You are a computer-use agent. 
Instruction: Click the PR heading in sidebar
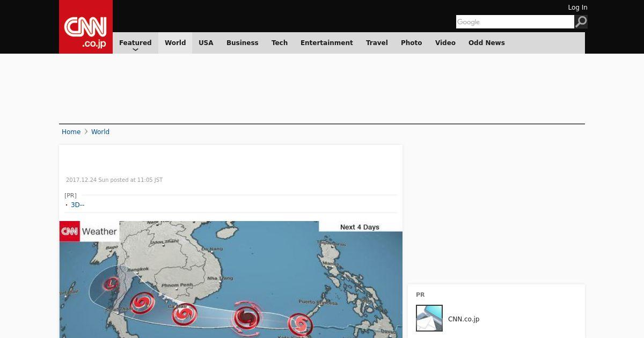pos(420,295)
